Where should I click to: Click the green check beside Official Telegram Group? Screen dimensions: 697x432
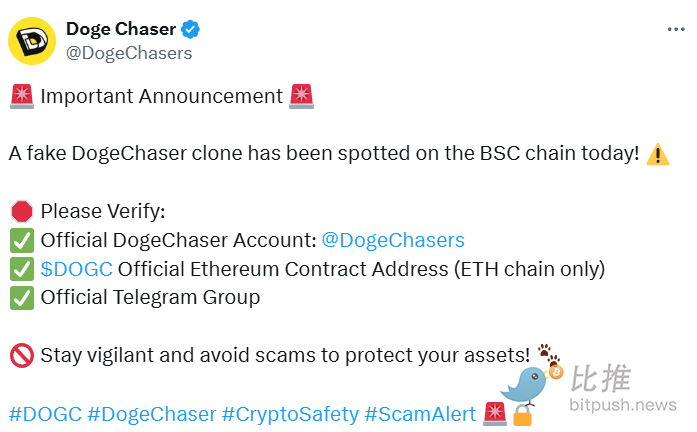(21, 298)
